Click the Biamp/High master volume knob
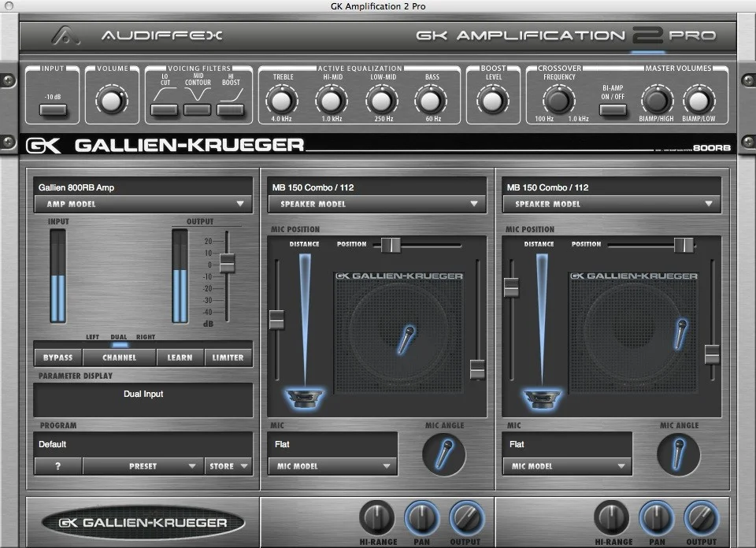 (655, 100)
